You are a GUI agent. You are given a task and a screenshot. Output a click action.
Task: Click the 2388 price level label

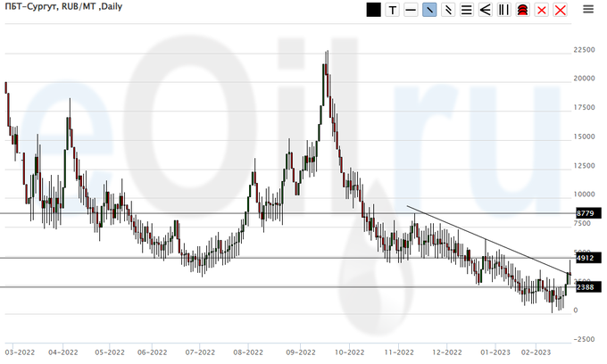click(585, 286)
